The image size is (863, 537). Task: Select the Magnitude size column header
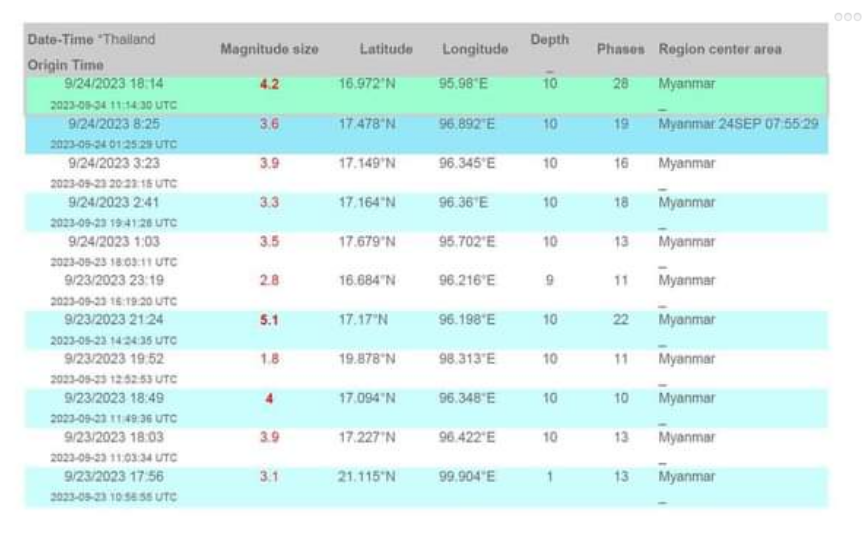[x=270, y=49]
